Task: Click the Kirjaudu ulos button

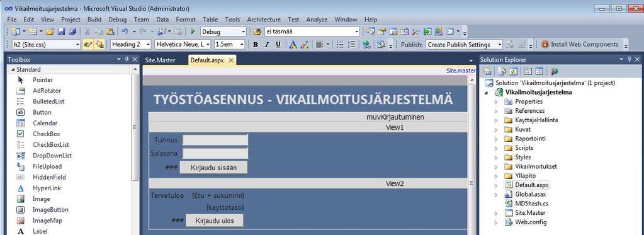Action: click(x=215, y=221)
